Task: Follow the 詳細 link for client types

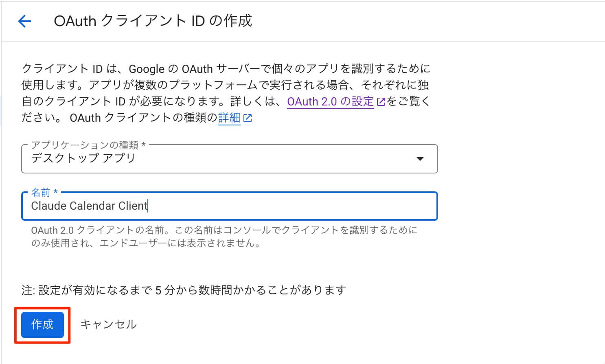Action: [x=229, y=118]
